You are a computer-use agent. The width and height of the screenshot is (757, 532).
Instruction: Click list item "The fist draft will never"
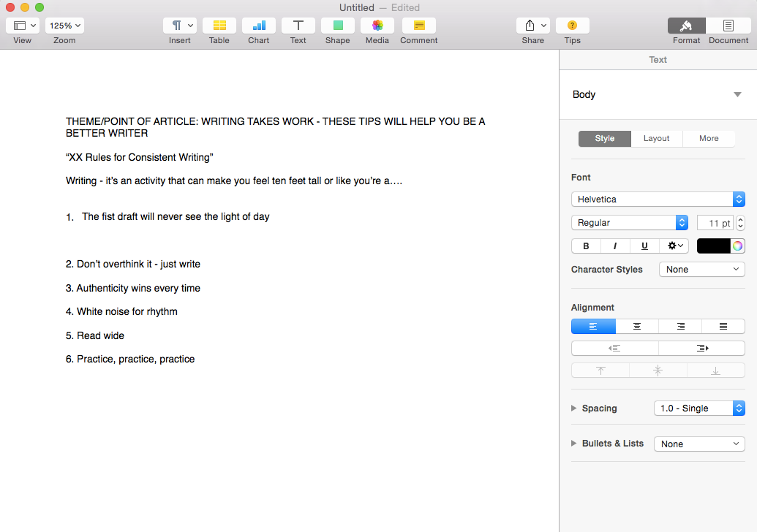coord(176,216)
